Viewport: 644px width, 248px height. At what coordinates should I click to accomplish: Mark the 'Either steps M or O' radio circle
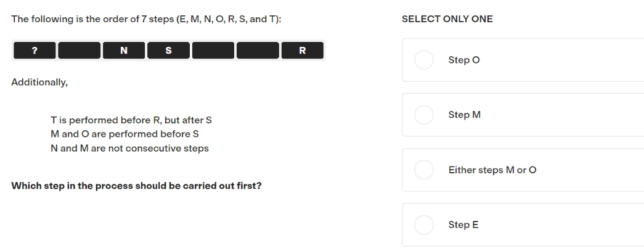pos(424,170)
